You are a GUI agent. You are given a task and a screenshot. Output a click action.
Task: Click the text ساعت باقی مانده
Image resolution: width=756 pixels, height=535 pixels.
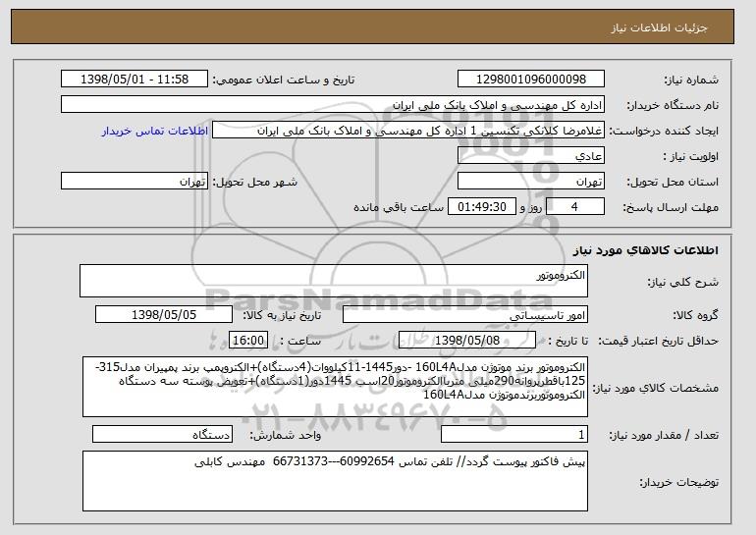click(399, 207)
